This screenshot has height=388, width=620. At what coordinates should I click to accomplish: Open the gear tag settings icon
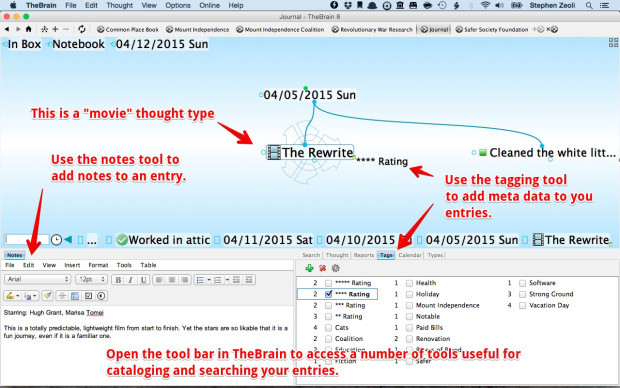pos(336,269)
